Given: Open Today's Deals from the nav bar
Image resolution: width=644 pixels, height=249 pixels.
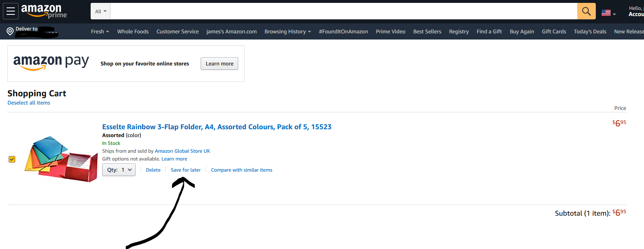Looking at the screenshot, I should tap(590, 32).
